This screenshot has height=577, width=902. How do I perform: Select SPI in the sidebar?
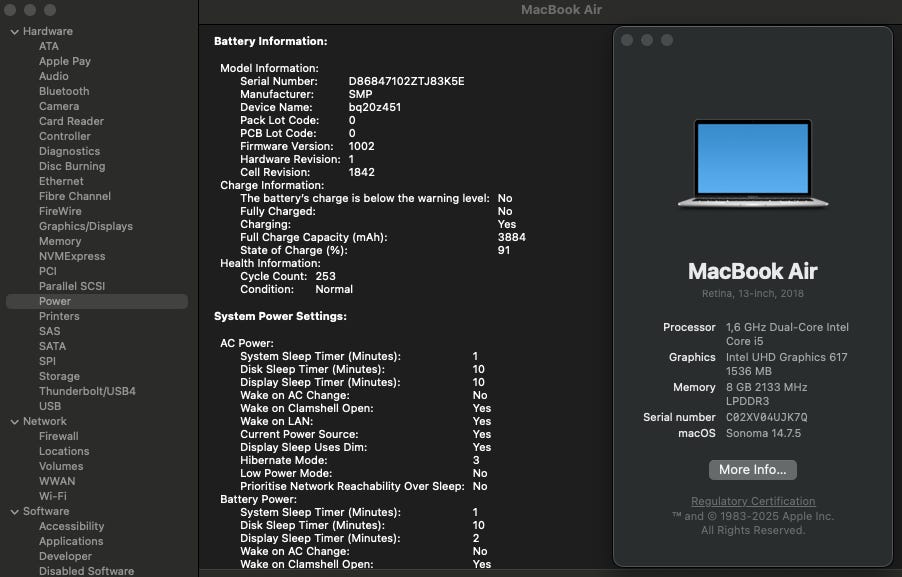click(x=47, y=361)
